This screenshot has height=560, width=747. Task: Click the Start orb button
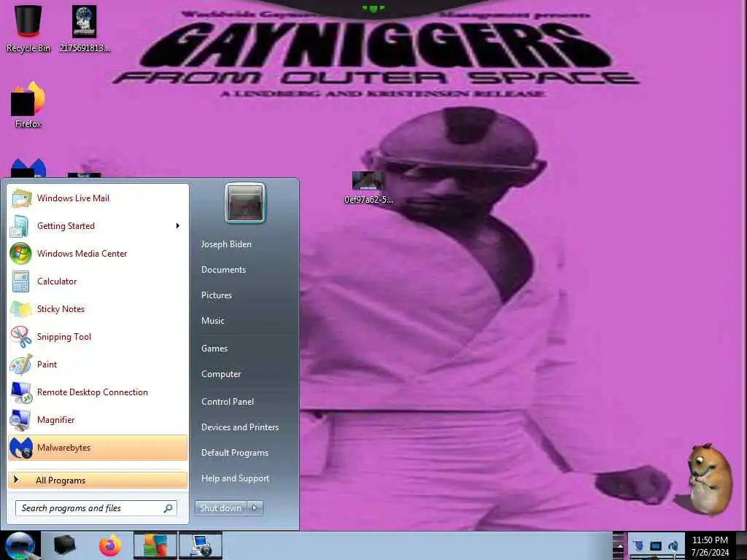(x=20, y=545)
